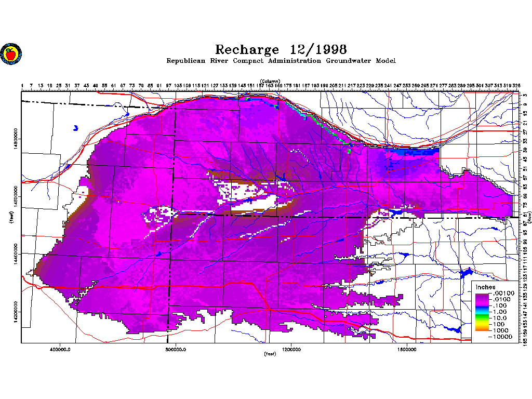Click the Inches legend heading

(485, 287)
